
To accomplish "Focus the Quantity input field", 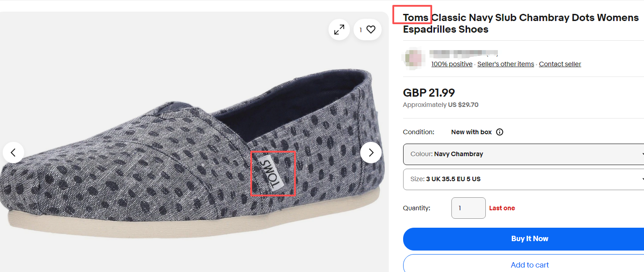I will pos(468,208).
